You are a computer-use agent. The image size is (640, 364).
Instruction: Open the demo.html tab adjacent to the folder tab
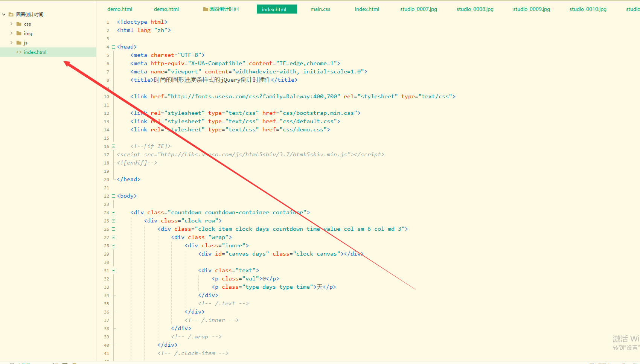click(x=166, y=9)
